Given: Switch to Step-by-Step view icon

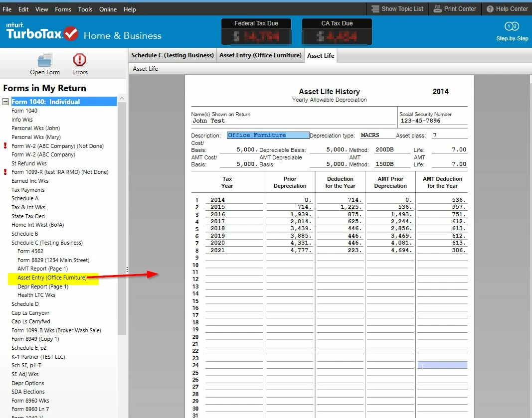Looking at the screenshot, I should tap(512, 26).
